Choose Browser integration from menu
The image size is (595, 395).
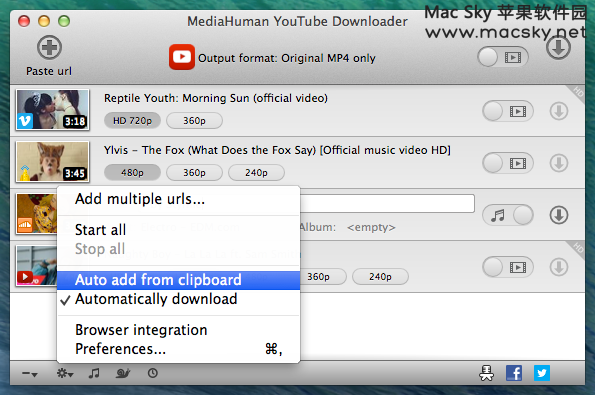point(178,330)
